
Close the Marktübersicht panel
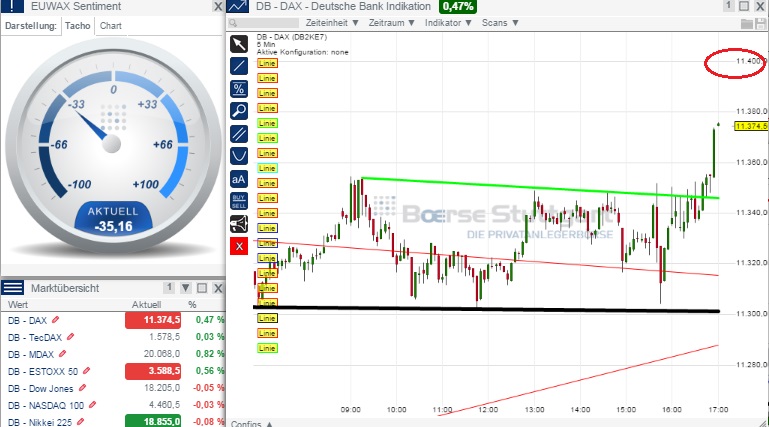point(218,288)
